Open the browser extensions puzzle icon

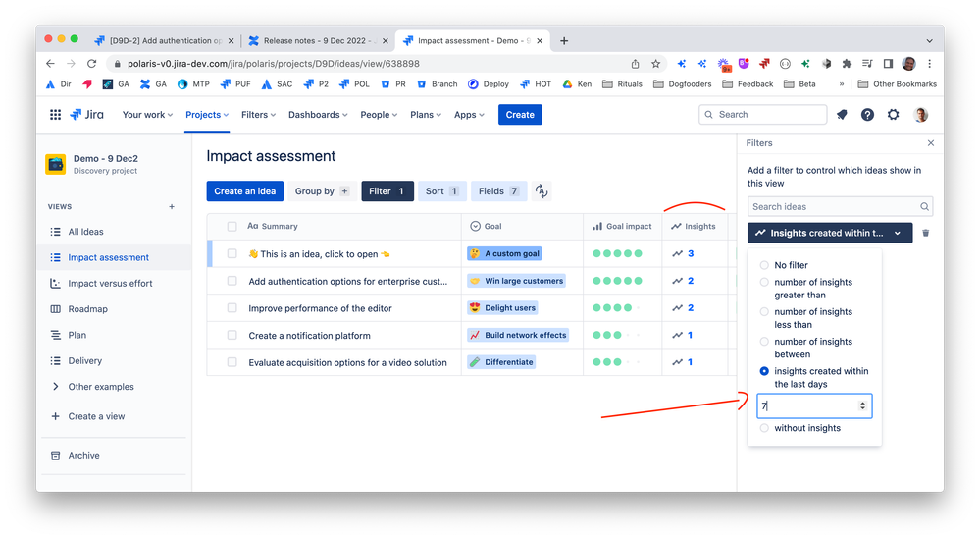click(x=847, y=63)
